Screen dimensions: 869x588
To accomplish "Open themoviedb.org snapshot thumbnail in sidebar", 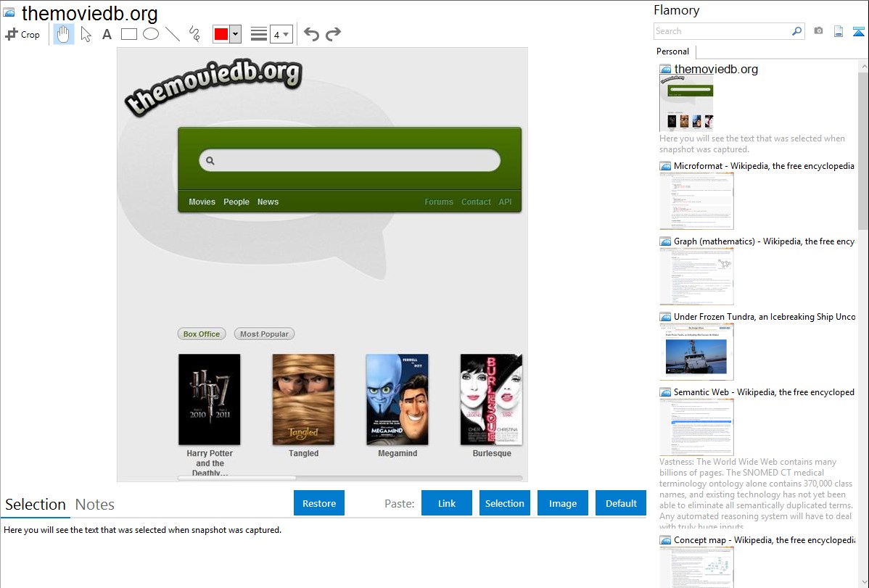I will point(686,104).
